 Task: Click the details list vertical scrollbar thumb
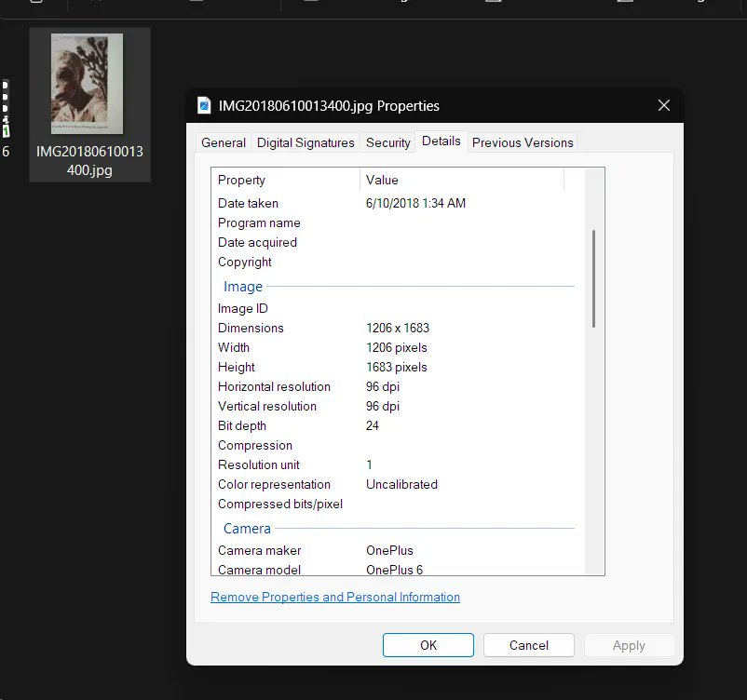coord(593,278)
